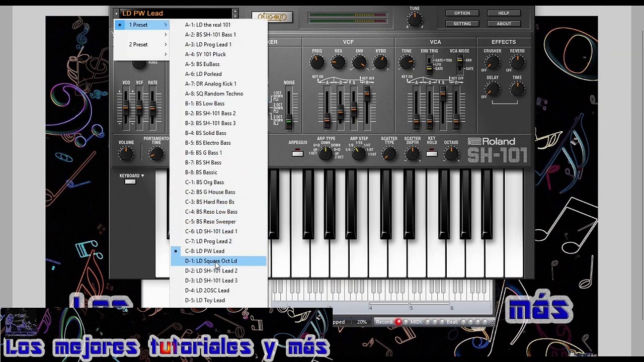Screen dimensions: 644x362
Task: Toggle the ARPEGGIO button
Action: coord(297,153)
